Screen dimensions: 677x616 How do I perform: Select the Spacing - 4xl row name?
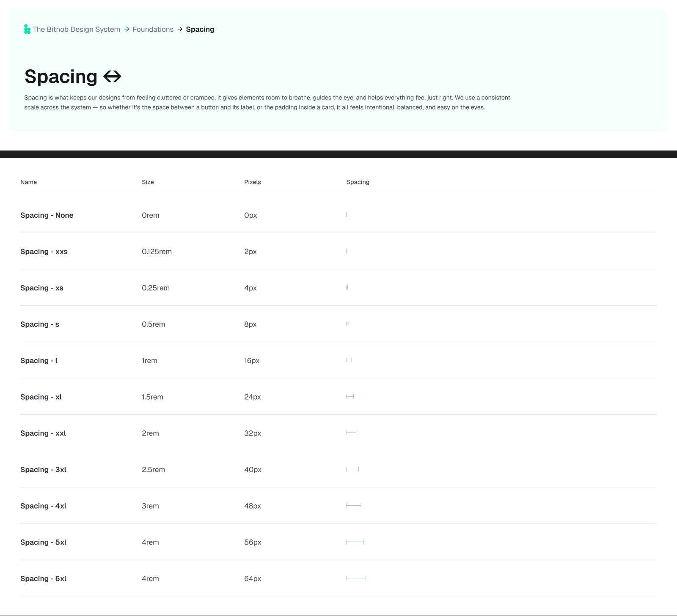click(x=44, y=506)
